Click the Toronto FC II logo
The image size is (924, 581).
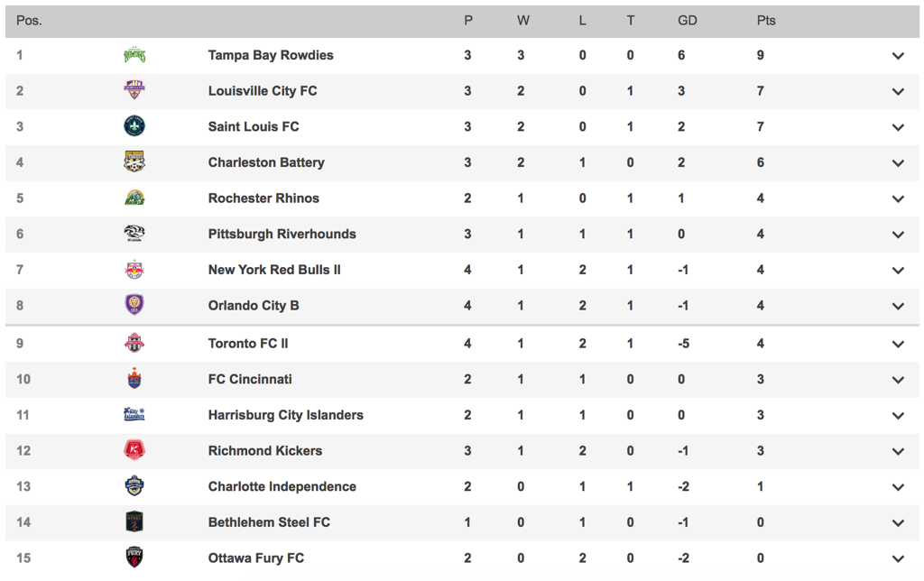[x=134, y=342]
